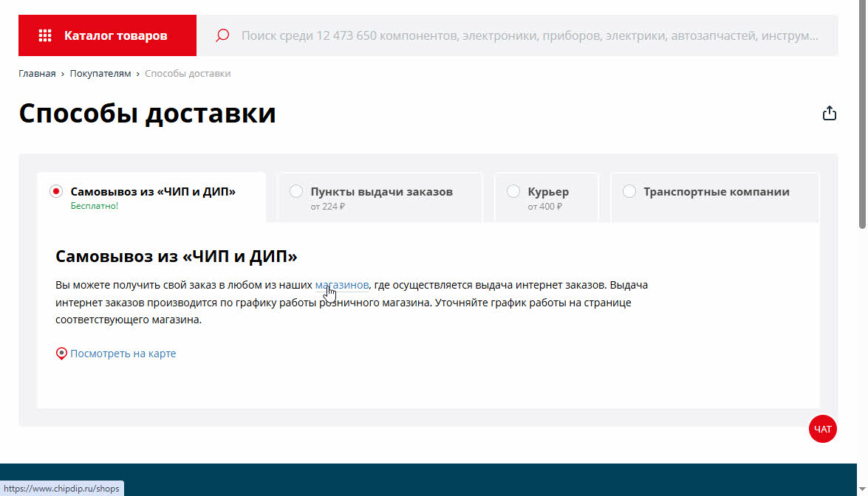Click the Способы доставки page heading
The width and height of the screenshot is (868, 496).
pos(147,114)
